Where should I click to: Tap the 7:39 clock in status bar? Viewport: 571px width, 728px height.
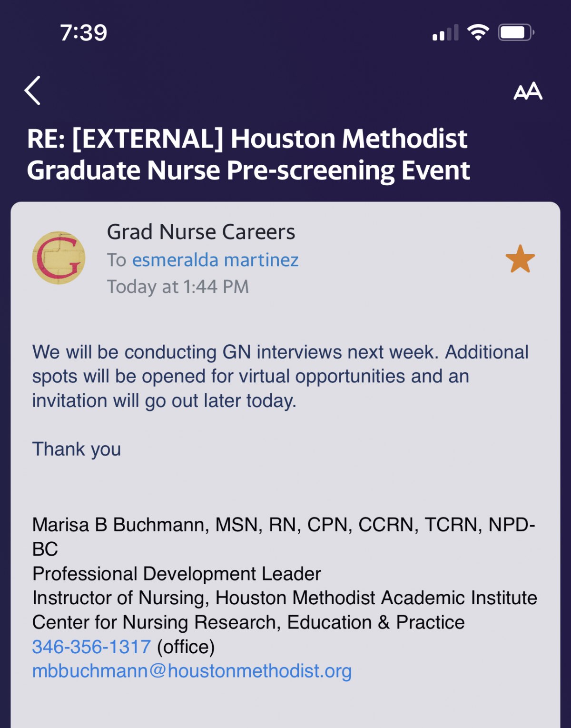click(x=84, y=33)
